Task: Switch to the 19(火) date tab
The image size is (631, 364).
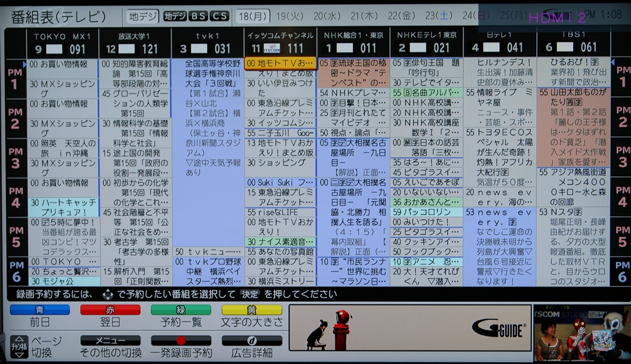Action: pos(290,16)
